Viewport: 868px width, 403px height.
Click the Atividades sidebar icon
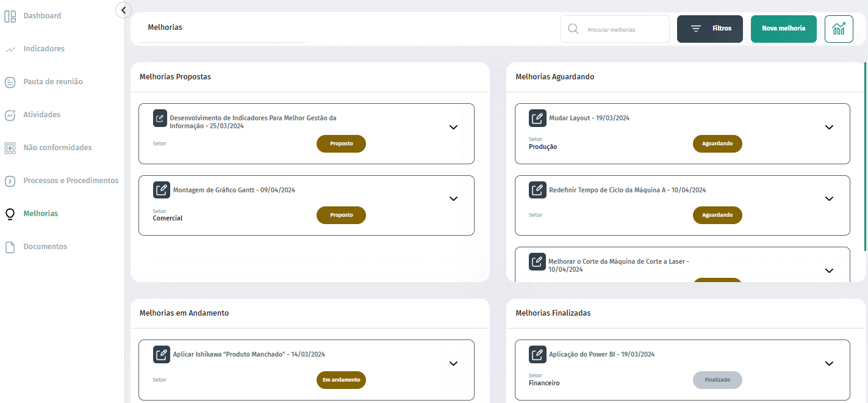pyautogui.click(x=10, y=115)
